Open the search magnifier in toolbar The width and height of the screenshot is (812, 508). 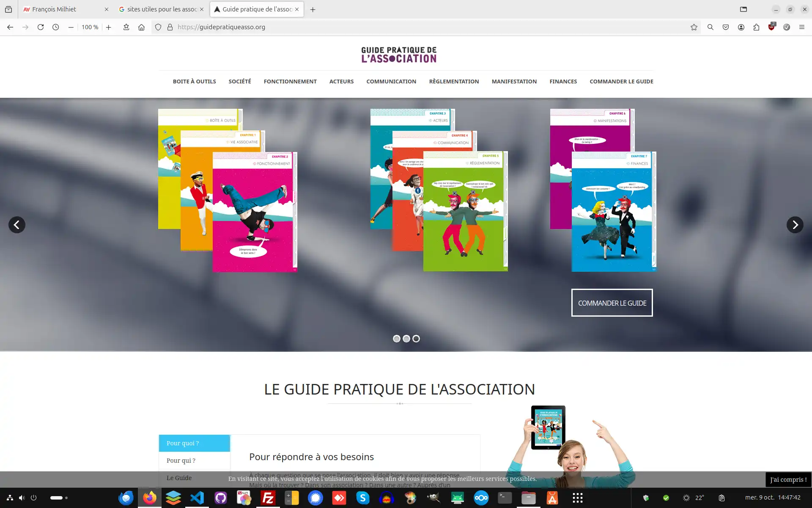point(710,27)
